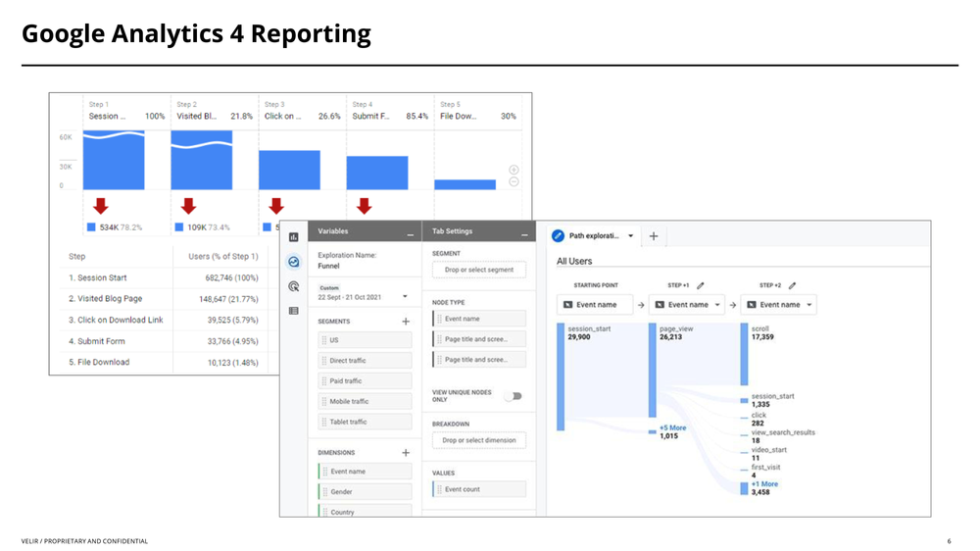Zoom out on the funnel chart

(514, 181)
